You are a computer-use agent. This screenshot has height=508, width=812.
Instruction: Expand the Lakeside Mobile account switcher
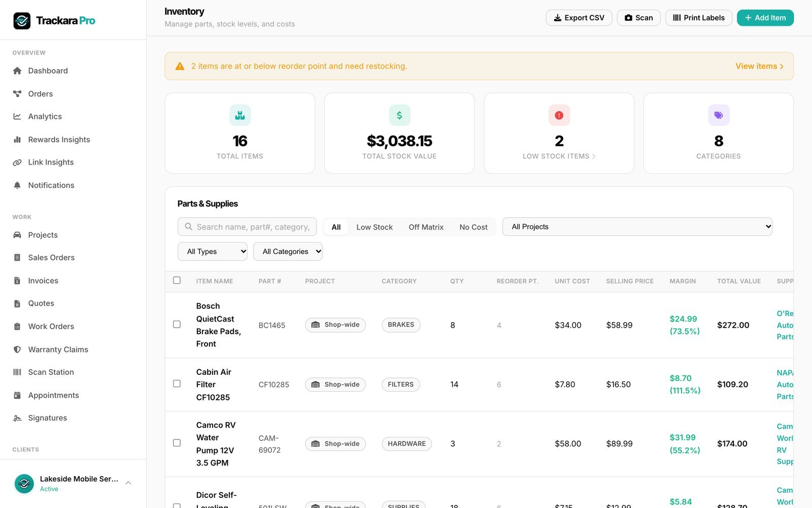coord(73,484)
